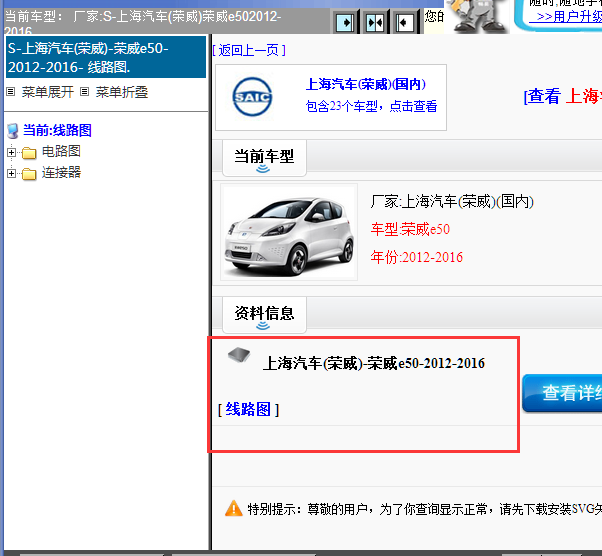Select the 资料信息 tab header

point(264,314)
